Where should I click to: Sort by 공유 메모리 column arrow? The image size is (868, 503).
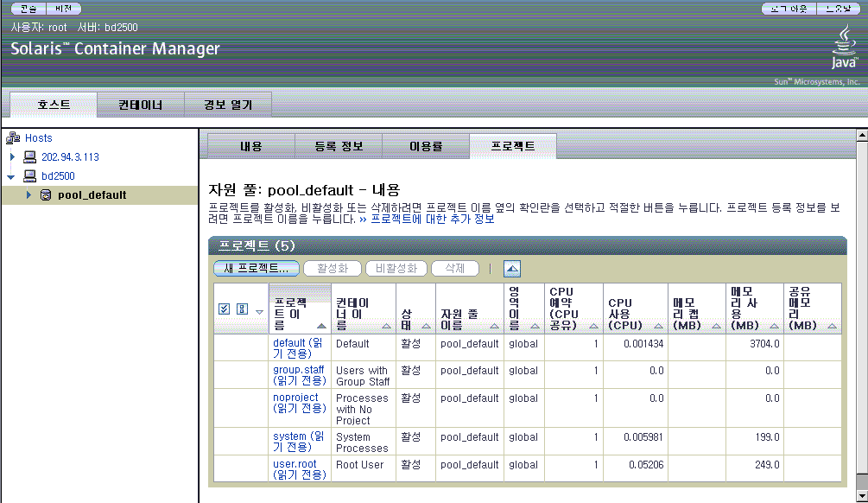click(x=832, y=326)
